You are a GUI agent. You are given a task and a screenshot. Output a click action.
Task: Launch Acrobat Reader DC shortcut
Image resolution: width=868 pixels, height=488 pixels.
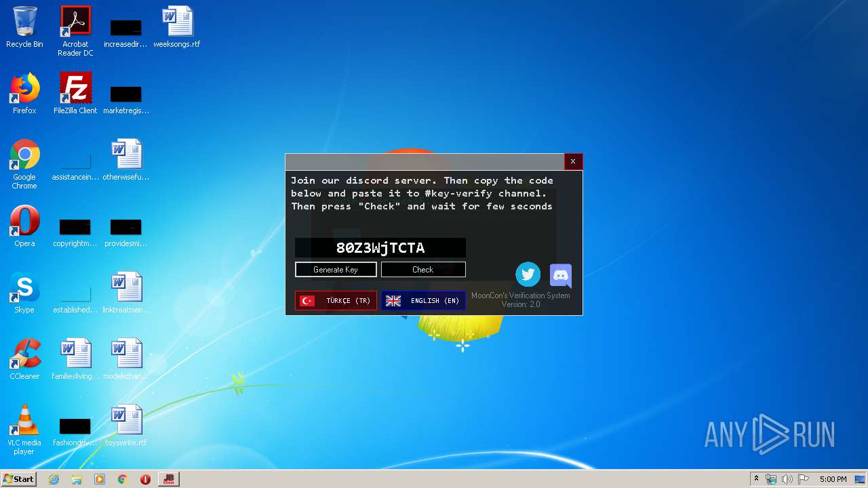click(75, 31)
